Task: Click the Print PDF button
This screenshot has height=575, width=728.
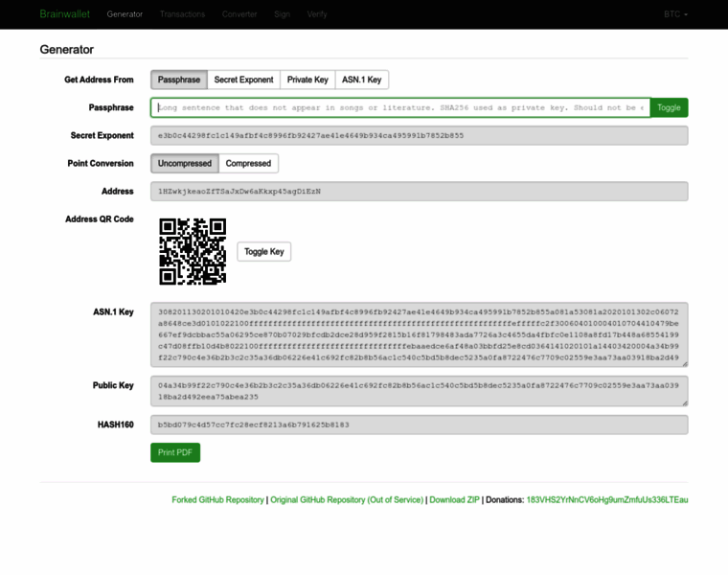Action: click(175, 452)
